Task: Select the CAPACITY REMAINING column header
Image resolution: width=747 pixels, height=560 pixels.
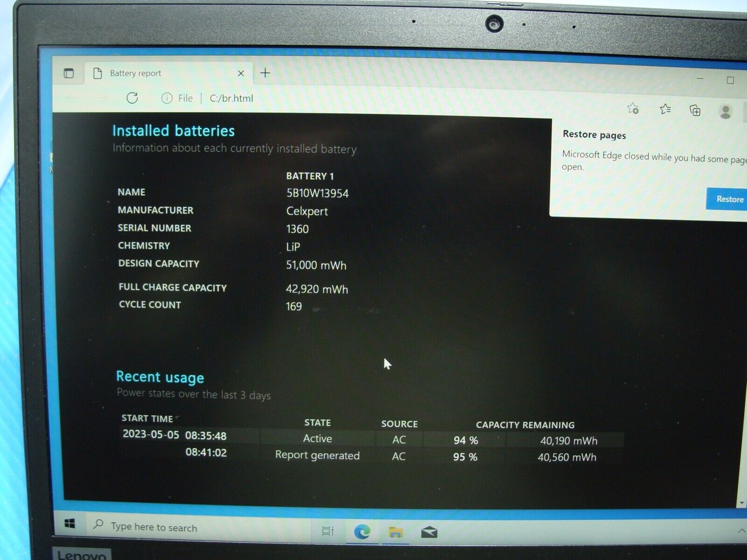Action: pyautogui.click(x=525, y=425)
